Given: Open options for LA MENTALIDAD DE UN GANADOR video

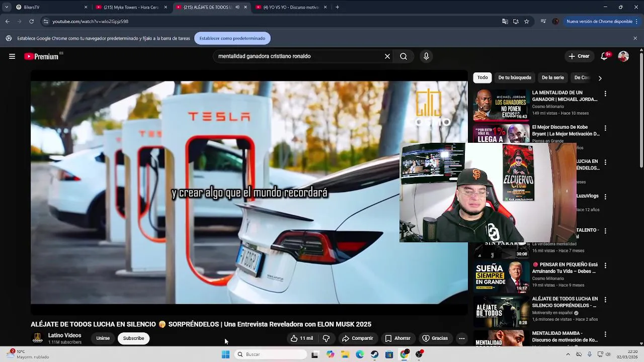Looking at the screenshot, I should 605,94.
